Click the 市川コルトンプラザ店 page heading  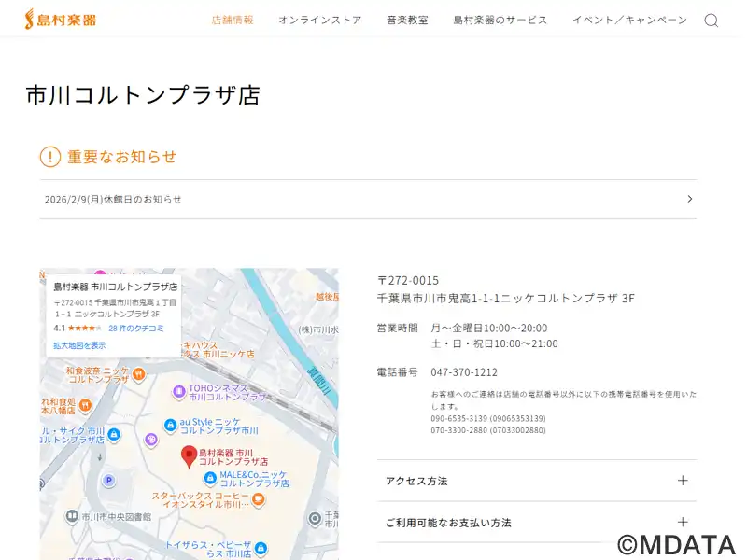coord(143,95)
